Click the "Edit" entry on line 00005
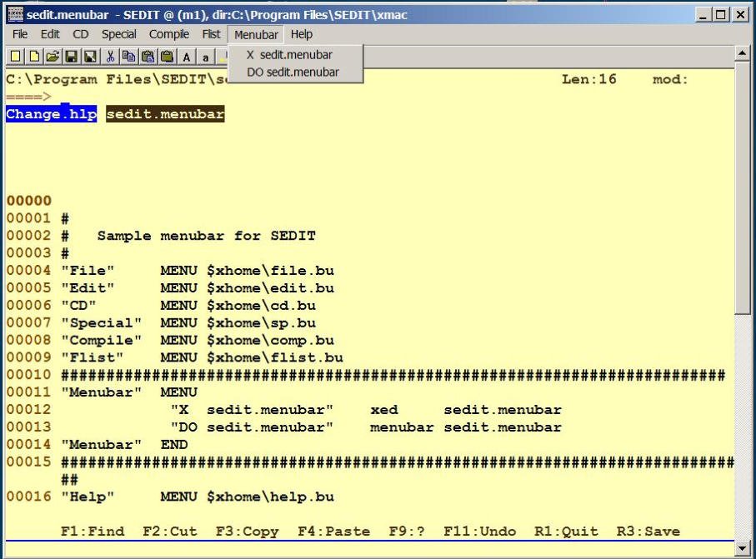This screenshot has height=559, width=756. [88, 287]
